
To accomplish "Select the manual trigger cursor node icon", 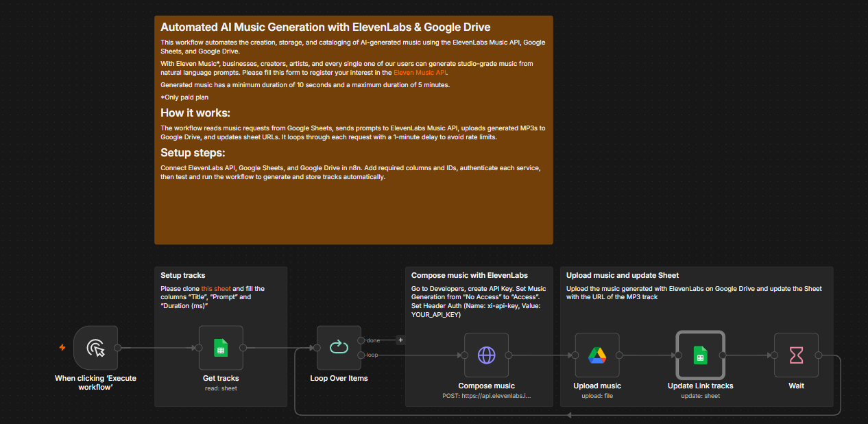I will tap(96, 348).
